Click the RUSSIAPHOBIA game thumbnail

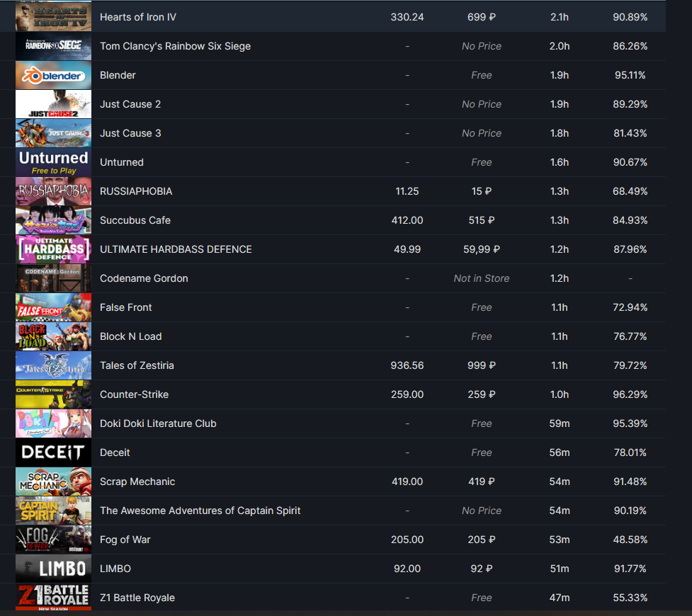(53, 191)
